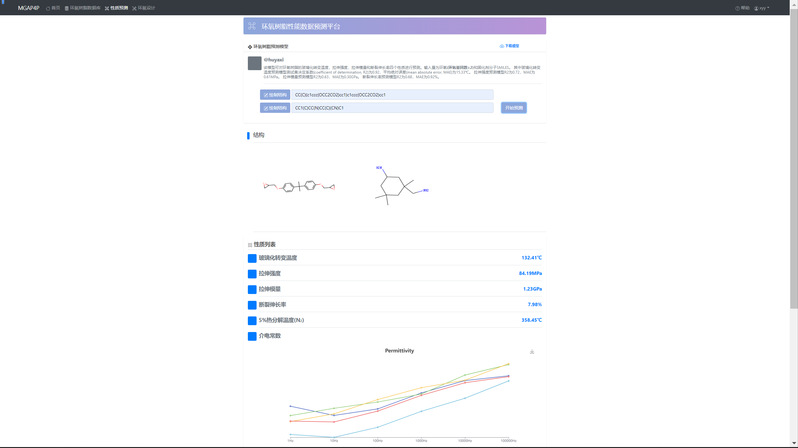
Task: Click the MGAP4P logo in navbar
Action: (x=28, y=8)
